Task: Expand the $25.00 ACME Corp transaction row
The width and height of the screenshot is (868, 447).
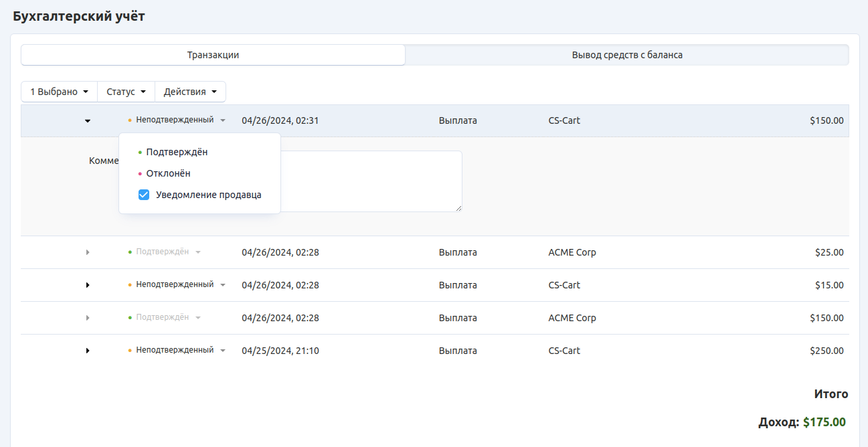Action: 87,252
